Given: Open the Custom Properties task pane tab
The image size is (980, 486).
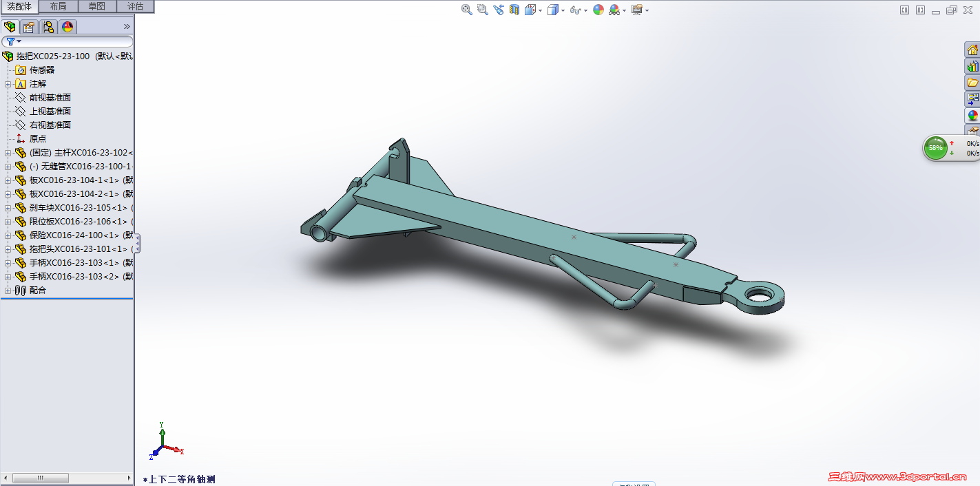Looking at the screenshot, I should click(x=972, y=130).
